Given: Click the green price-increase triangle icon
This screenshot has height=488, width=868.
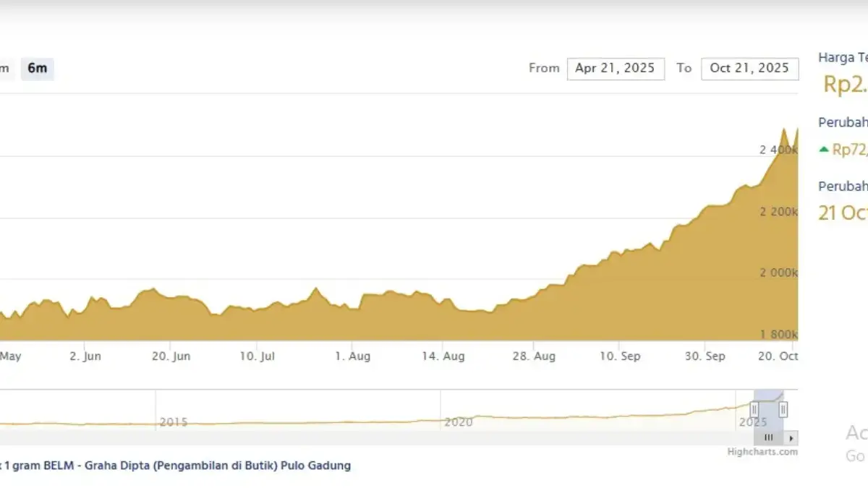Looking at the screenshot, I should (823, 150).
